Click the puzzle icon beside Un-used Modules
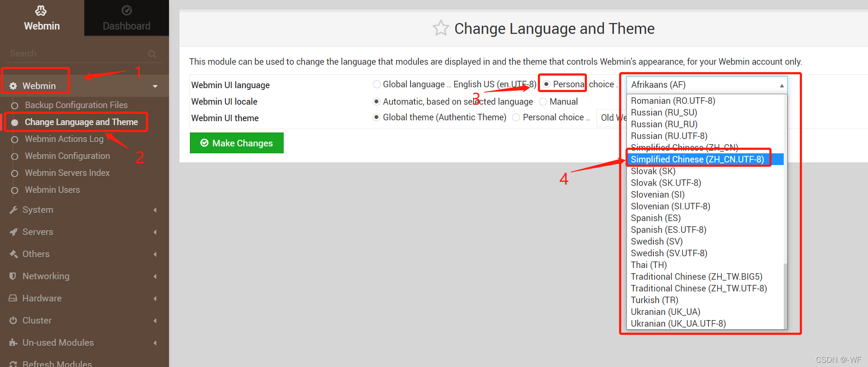The width and height of the screenshot is (868, 367). point(13,343)
